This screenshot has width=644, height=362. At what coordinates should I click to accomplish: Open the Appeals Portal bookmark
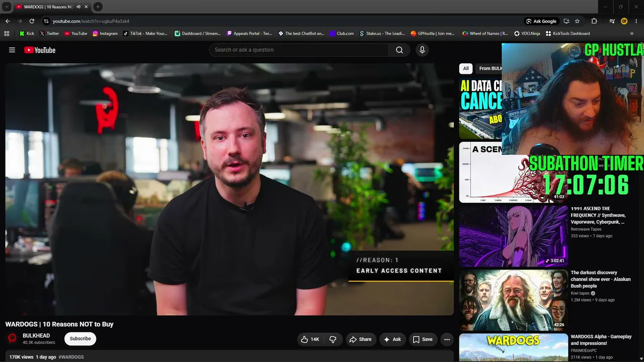click(250, 34)
